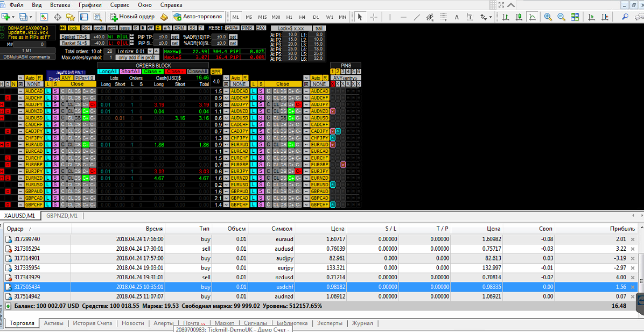The width and height of the screenshot is (644, 332).
Task: Open the MetaEditor yellow book icon
Action: click(x=164, y=17)
